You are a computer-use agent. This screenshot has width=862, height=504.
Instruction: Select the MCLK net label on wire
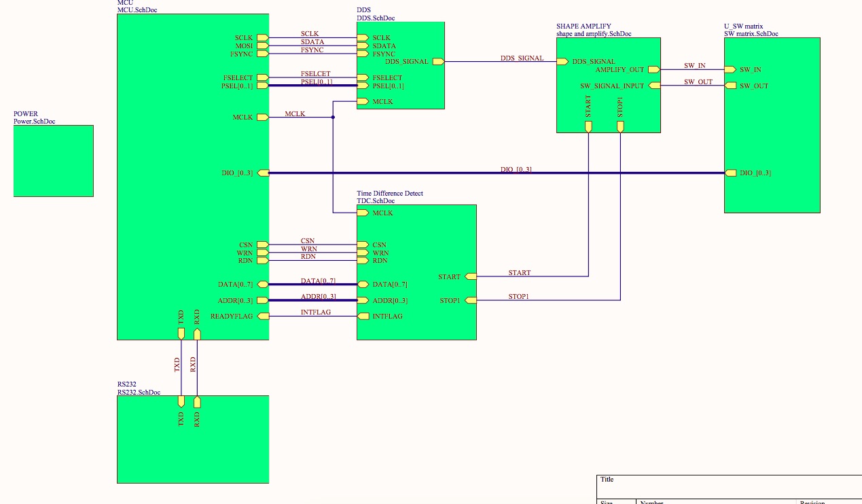(295, 114)
